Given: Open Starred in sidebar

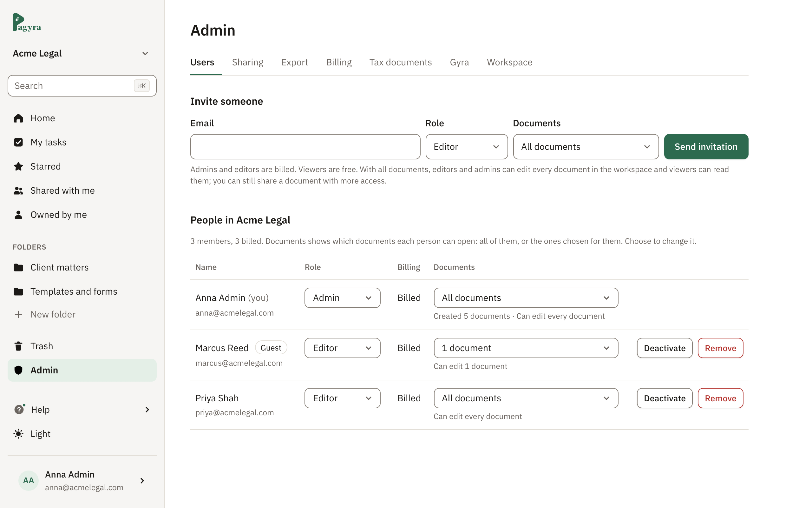Looking at the screenshot, I should pos(82,166).
